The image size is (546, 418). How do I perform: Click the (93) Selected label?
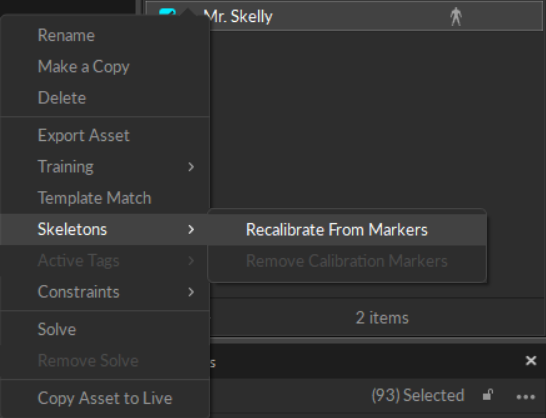(418, 395)
